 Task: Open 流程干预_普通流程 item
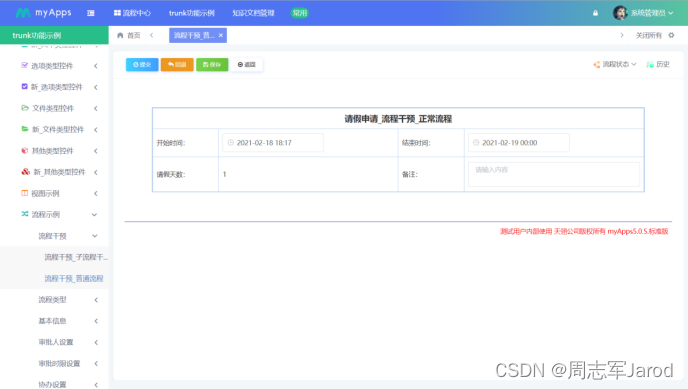click(x=54, y=278)
